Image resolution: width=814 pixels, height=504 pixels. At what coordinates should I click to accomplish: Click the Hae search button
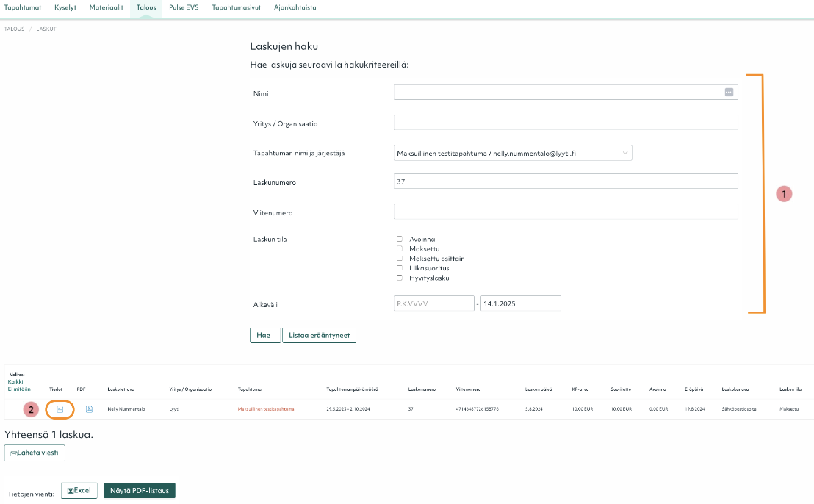pos(264,335)
